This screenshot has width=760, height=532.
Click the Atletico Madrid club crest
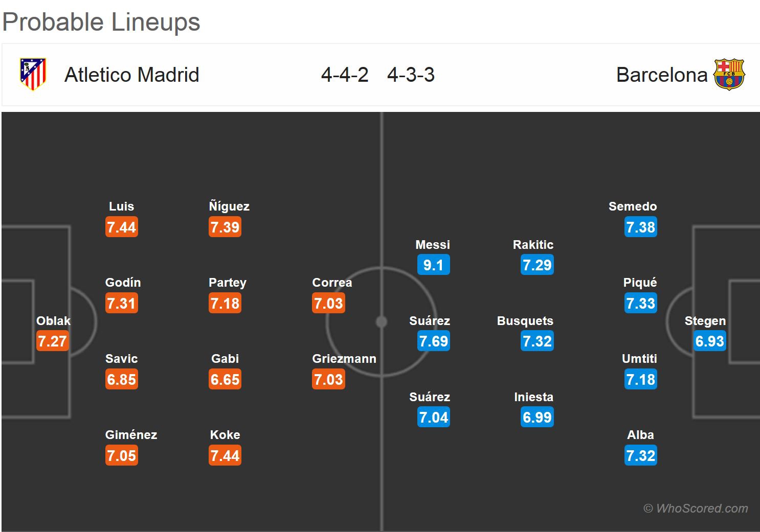pos(33,74)
